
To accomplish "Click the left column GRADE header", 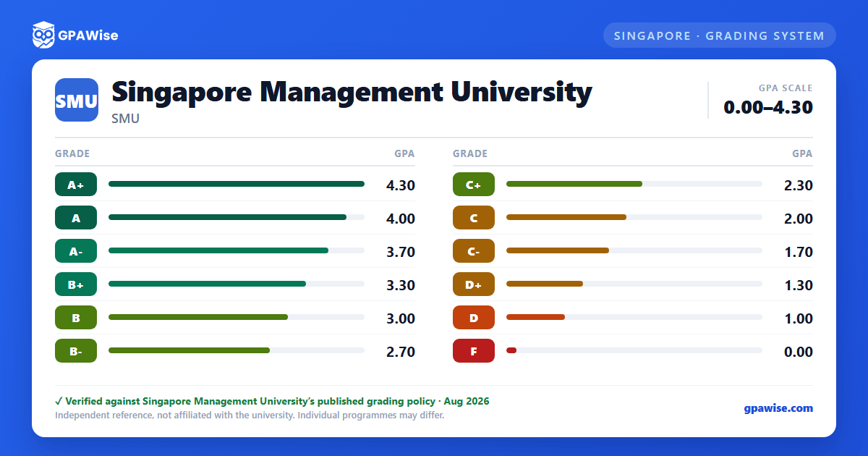I will click(72, 153).
